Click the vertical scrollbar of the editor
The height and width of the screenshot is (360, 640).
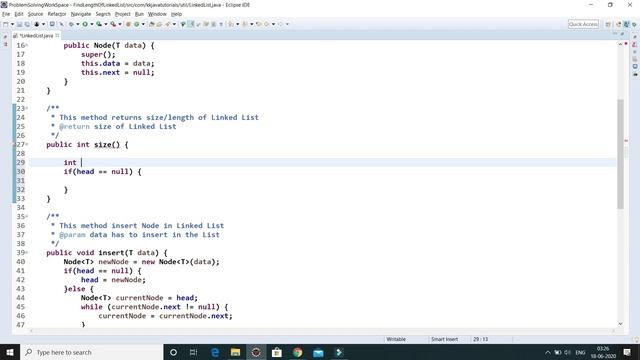tap(620, 154)
